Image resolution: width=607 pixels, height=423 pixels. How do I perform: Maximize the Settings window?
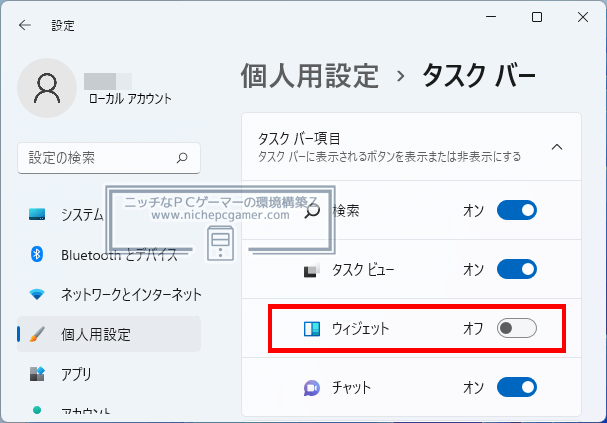537,17
